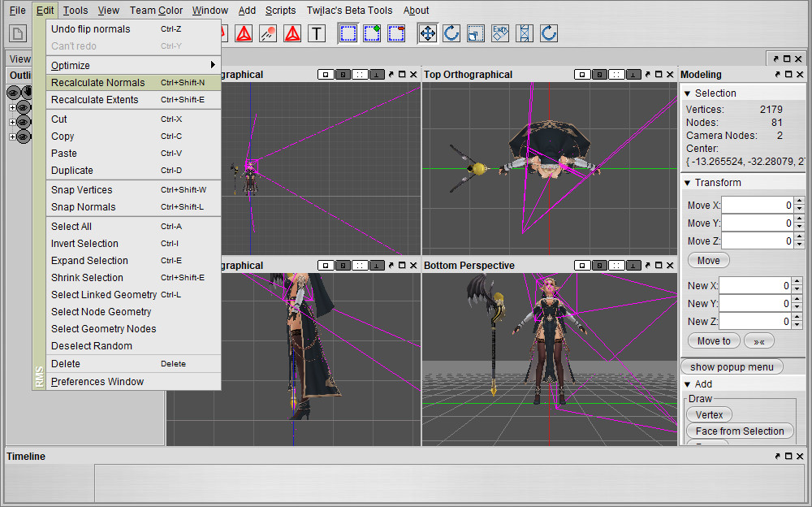The height and width of the screenshot is (507, 812).
Task: Select the Move tool with four arrows
Action: tap(427, 33)
